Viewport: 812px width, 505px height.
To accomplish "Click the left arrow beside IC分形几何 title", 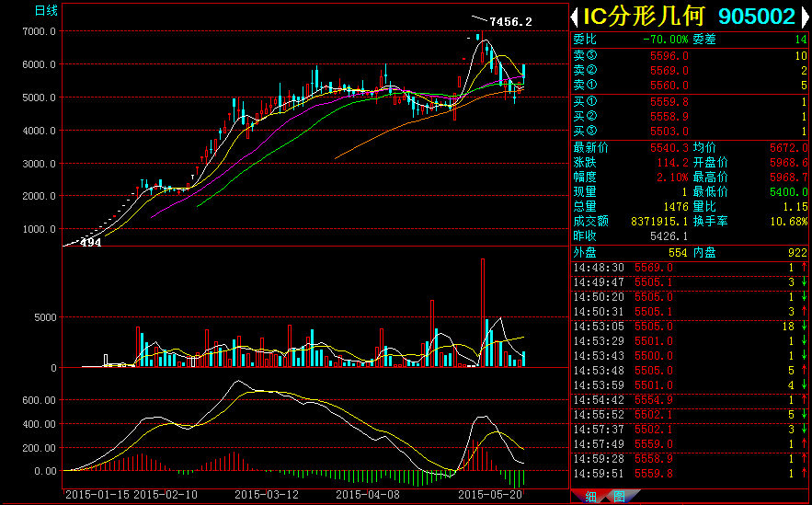I will [x=575, y=17].
